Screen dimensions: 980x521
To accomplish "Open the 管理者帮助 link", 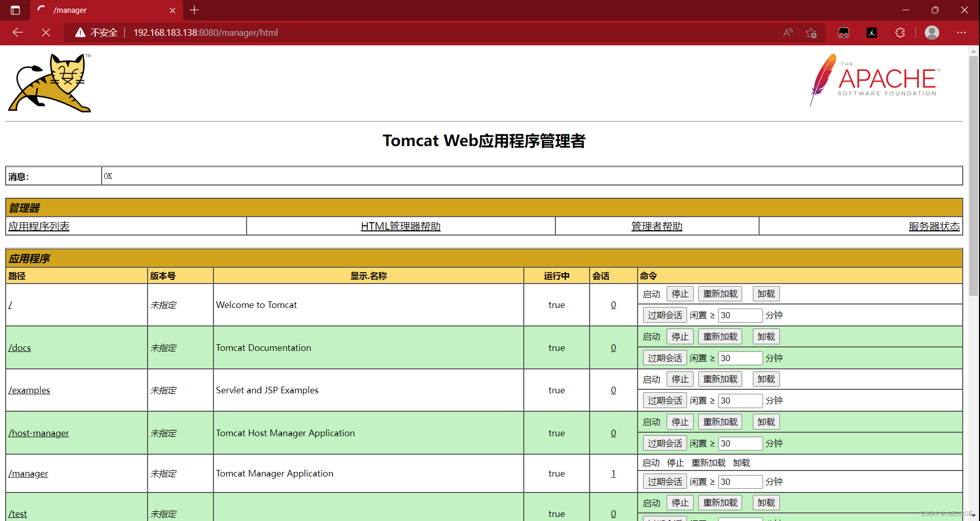I will pos(657,226).
